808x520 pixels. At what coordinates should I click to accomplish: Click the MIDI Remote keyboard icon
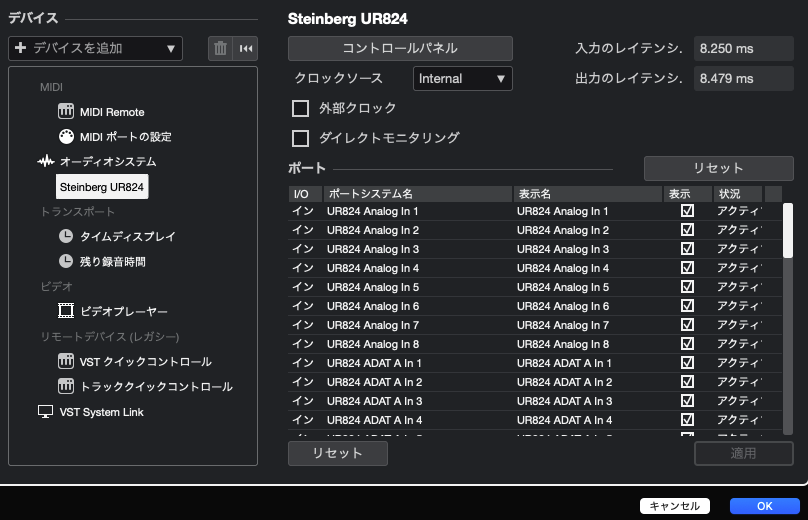pyautogui.click(x=66, y=111)
